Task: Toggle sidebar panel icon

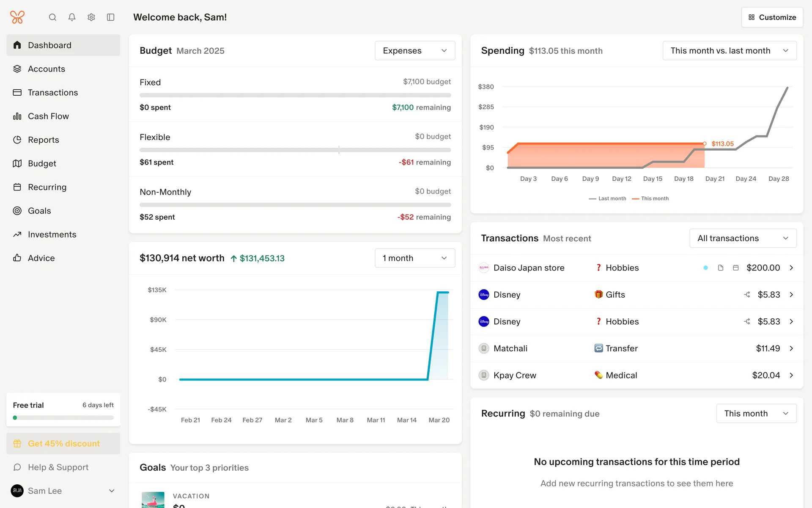Action: click(x=111, y=17)
